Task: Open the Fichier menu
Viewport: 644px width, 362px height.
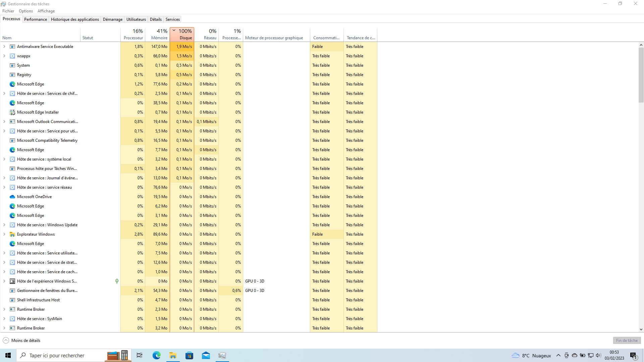Action: [x=8, y=11]
